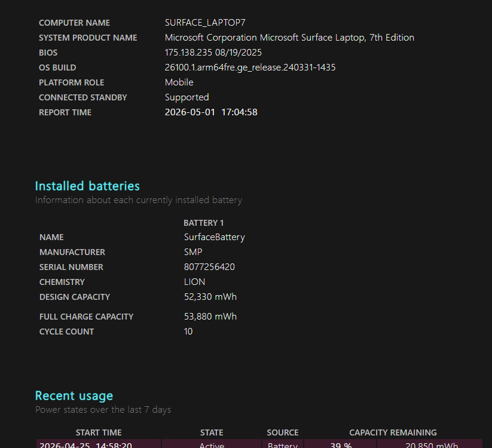Select cycle count value 10
Viewport: 492px width, 448px height.
[x=188, y=332]
